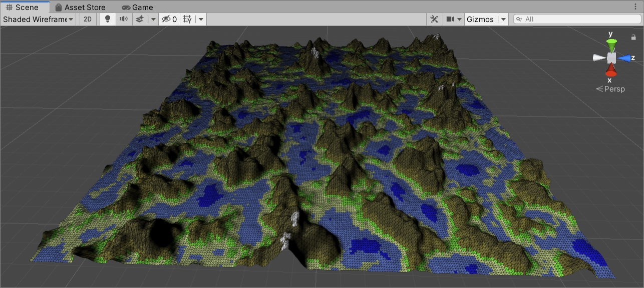This screenshot has width=644, height=288.
Task: Click the green Y-axis cone on gizmo
Action: (x=611, y=43)
